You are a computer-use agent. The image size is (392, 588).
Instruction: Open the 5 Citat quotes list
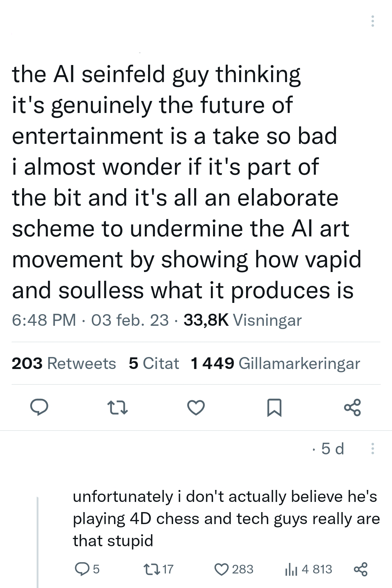tap(154, 363)
